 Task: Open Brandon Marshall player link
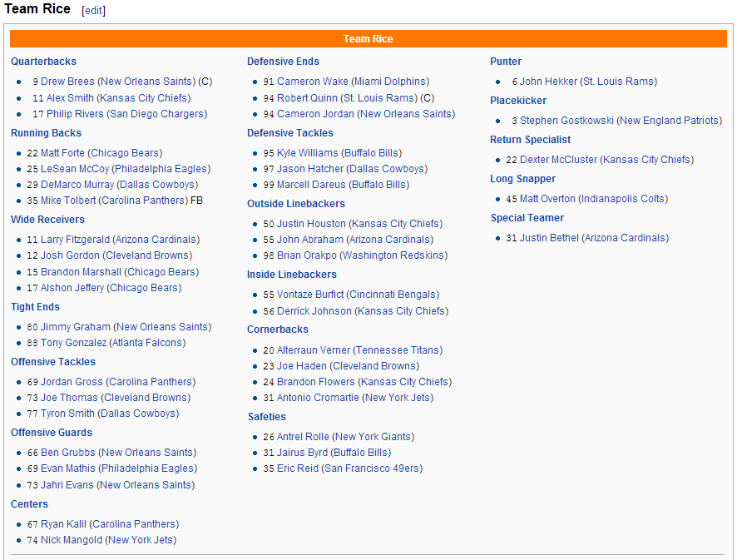click(x=81, y=272)
